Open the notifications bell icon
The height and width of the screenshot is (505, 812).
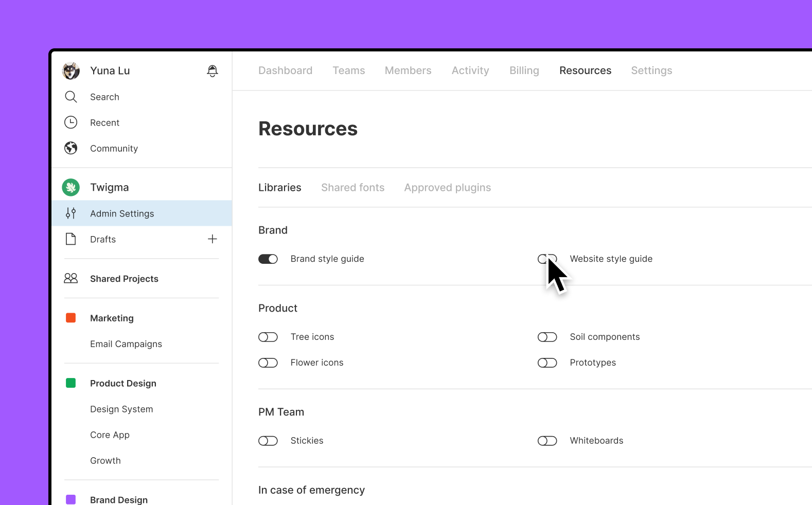212,71
